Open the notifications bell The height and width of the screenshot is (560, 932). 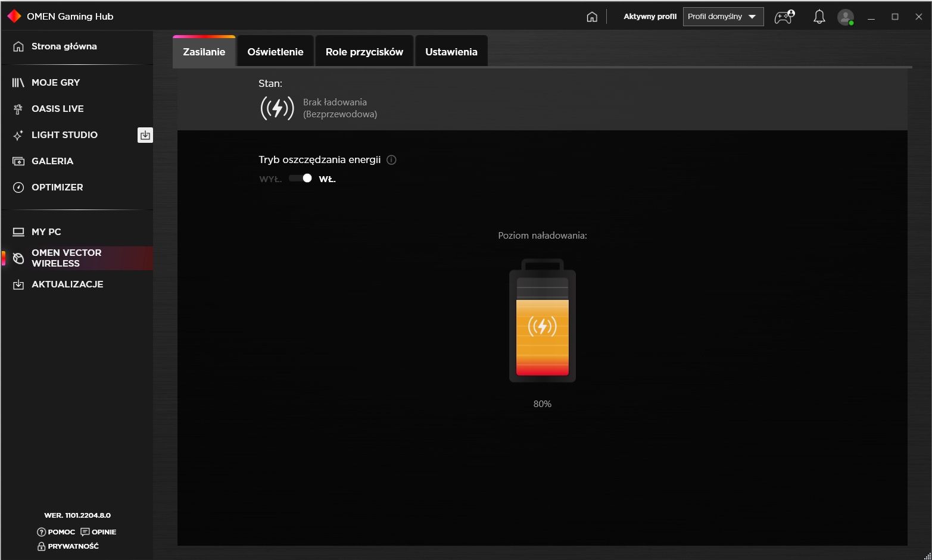click(819, 17)
